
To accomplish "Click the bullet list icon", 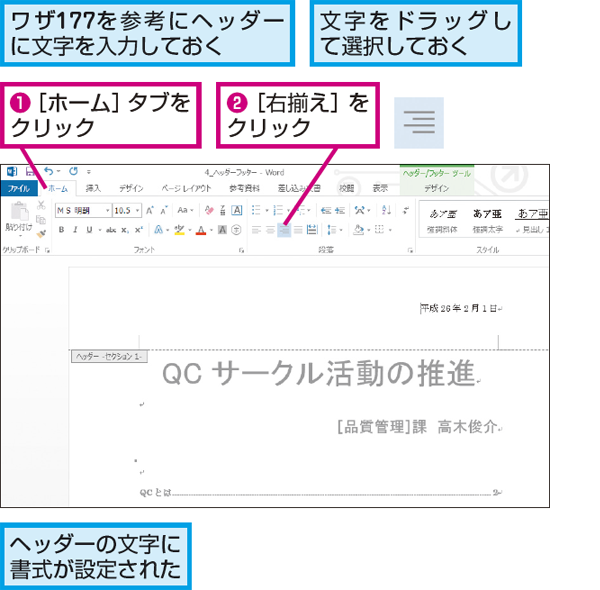I will 256,210.
